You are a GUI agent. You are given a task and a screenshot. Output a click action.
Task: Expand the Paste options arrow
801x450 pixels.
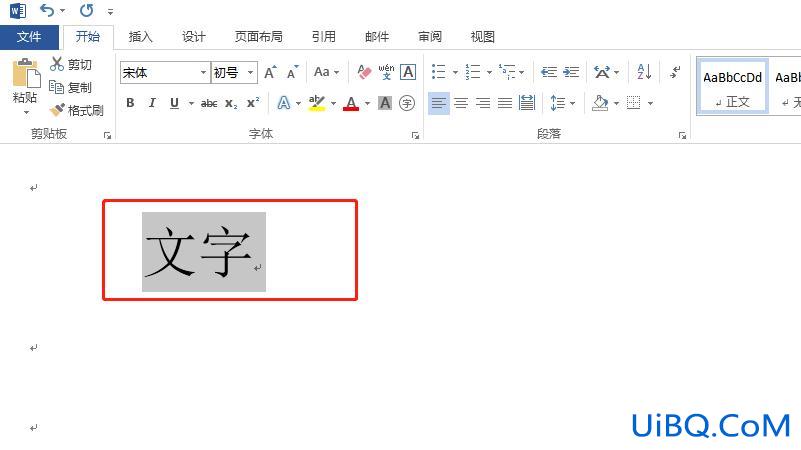coord(26,112)
